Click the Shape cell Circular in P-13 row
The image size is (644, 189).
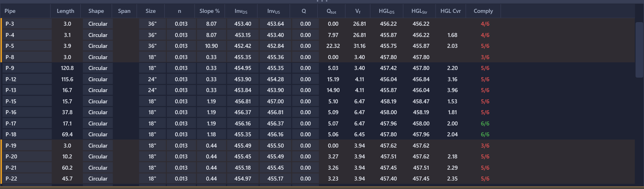pos(98,90)
